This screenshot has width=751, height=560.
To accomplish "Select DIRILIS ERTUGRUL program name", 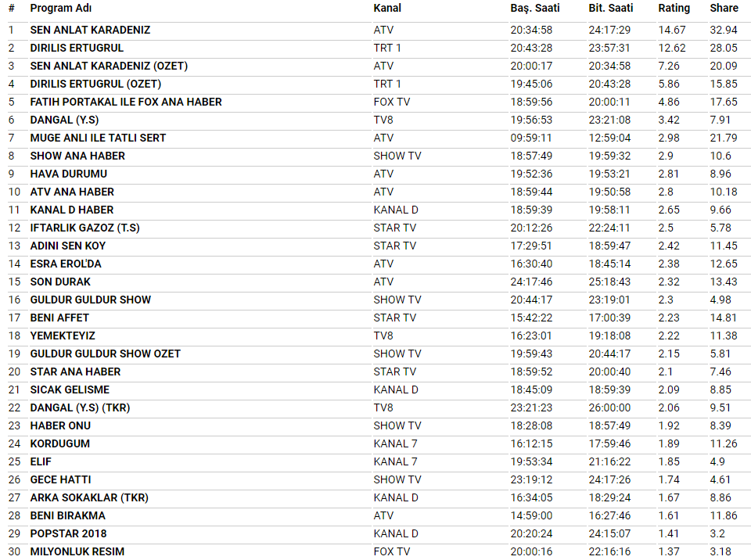I will pos(77,48).
